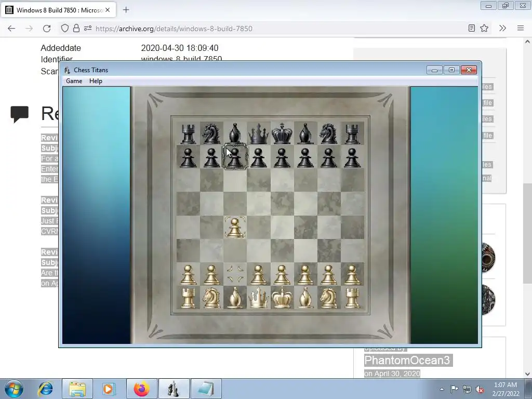532x399 pixels.
Task: Select the white king piece
Action: [x=282, y=298]
